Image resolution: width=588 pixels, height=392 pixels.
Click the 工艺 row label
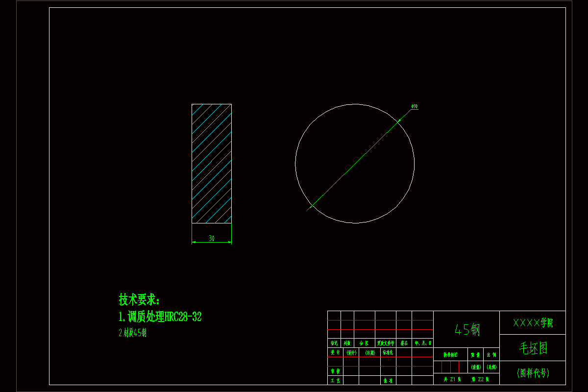(335, 380)
